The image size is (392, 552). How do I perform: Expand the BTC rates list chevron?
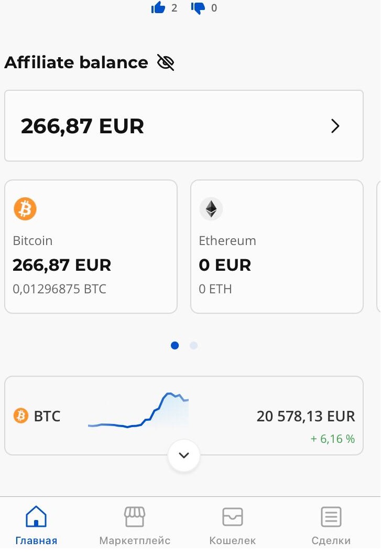184,455
